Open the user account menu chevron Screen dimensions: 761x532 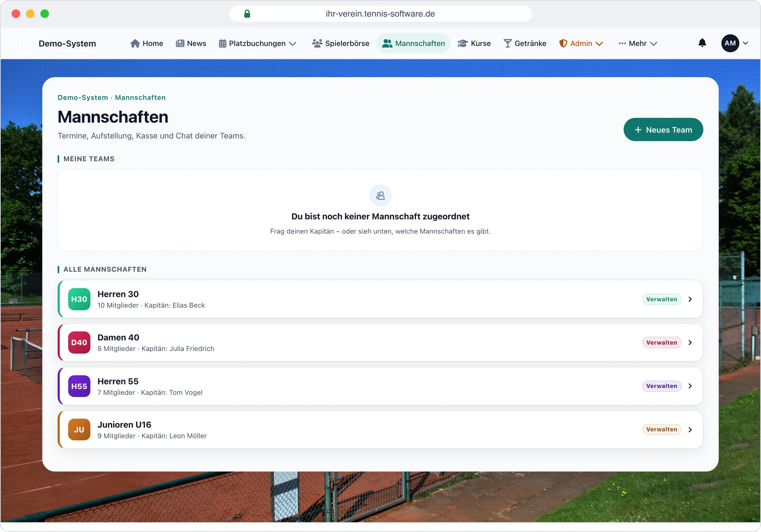click(x=746, y=43)
